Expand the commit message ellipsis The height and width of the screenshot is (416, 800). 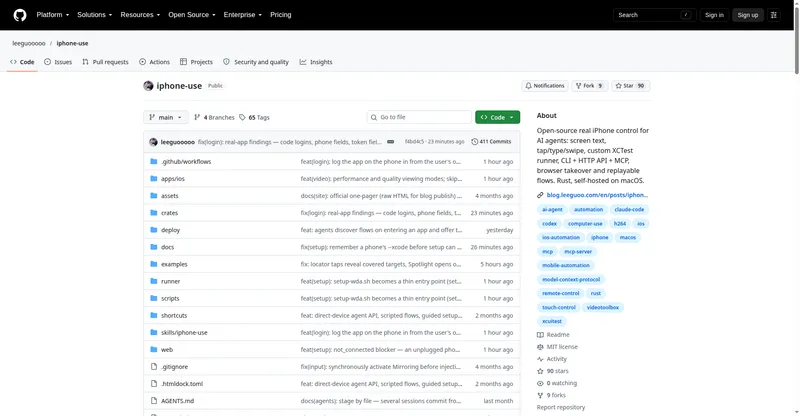(x=390, y=142)
